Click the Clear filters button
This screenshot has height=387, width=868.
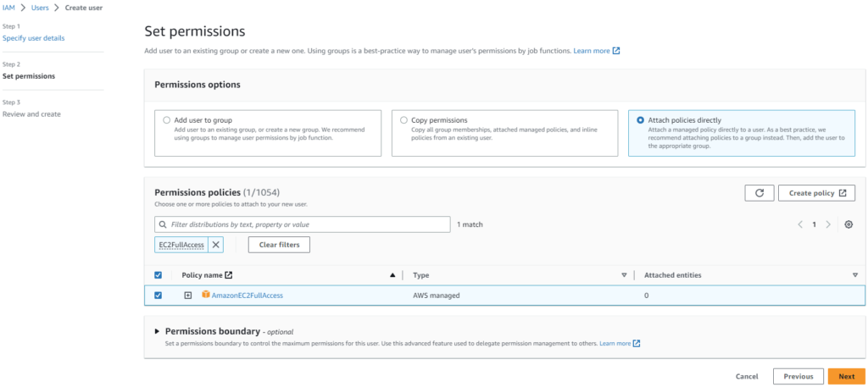click(x=279, y=245)
